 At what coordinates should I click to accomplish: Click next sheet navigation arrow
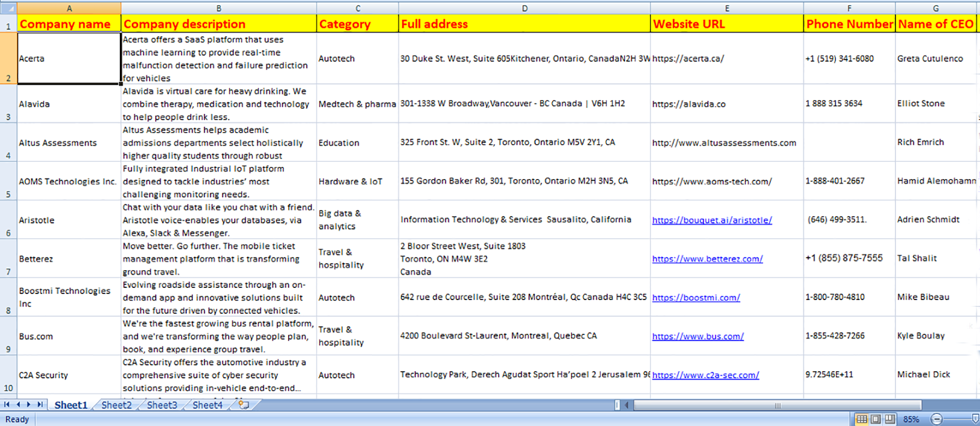point(29,404)
